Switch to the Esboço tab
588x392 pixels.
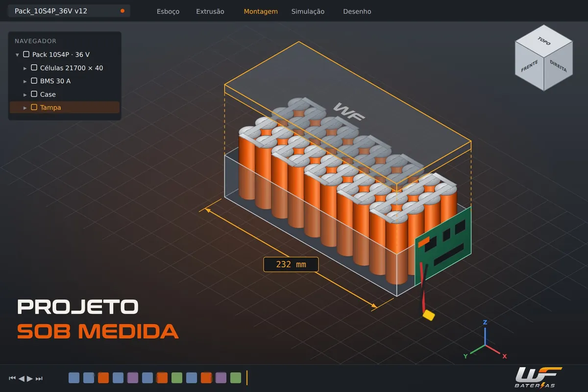pos(168,11)
